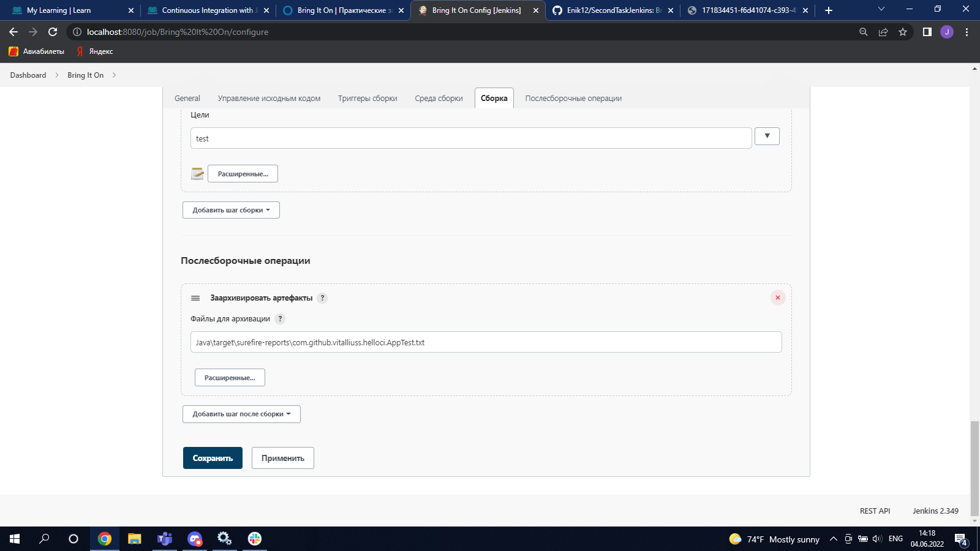Expand chevron after Dashboard breadcrumb
The image size is (980, 551).
(57, 75)
